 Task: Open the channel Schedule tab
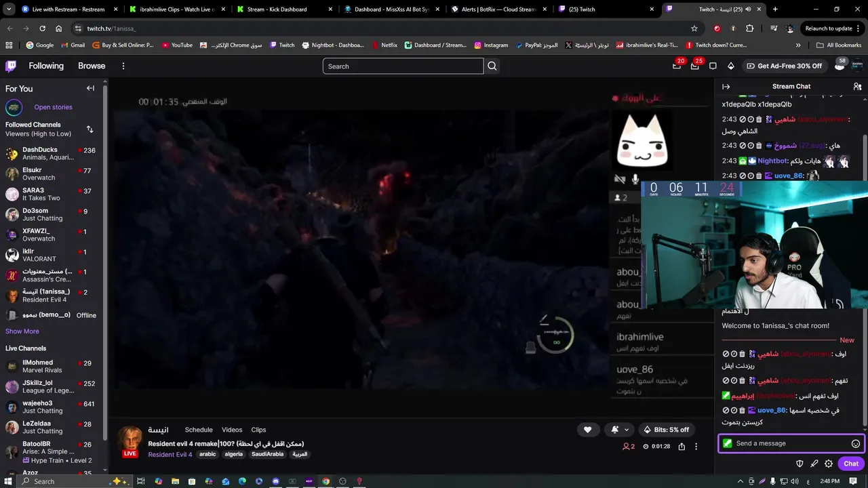point(199,430)
